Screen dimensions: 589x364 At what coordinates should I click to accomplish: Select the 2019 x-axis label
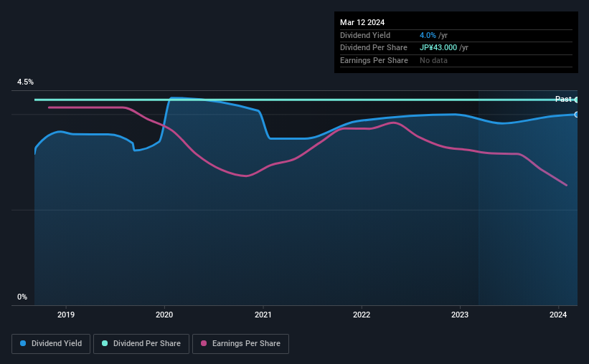point(66,315)
